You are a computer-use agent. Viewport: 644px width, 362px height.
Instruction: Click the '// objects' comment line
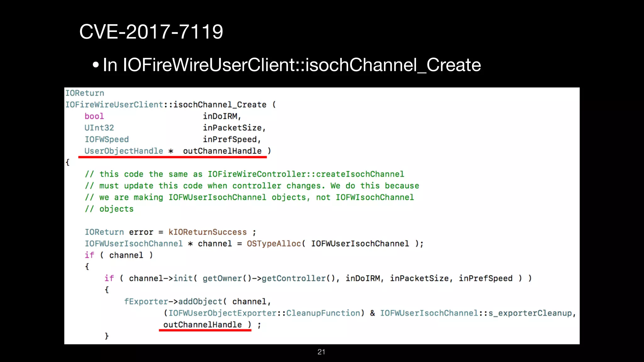click(109, 209)
